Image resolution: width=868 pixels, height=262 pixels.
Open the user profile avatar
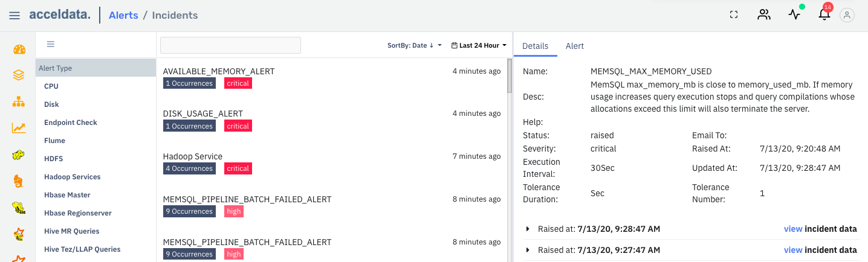pos(847,15)
